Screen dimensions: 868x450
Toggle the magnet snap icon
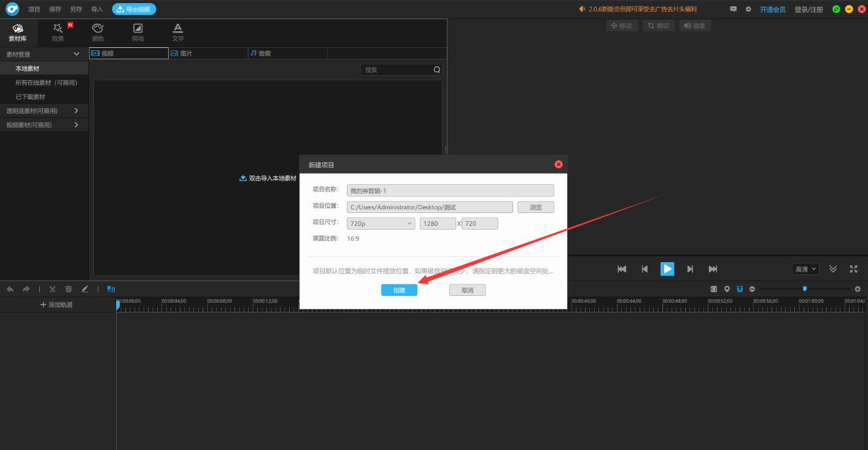[740, 289]
